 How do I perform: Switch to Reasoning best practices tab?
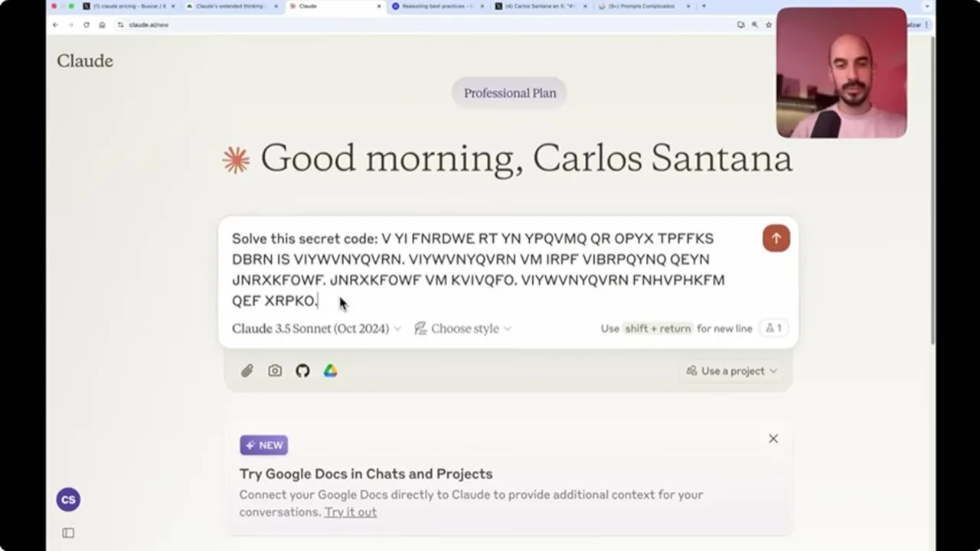tap(437, 6)
